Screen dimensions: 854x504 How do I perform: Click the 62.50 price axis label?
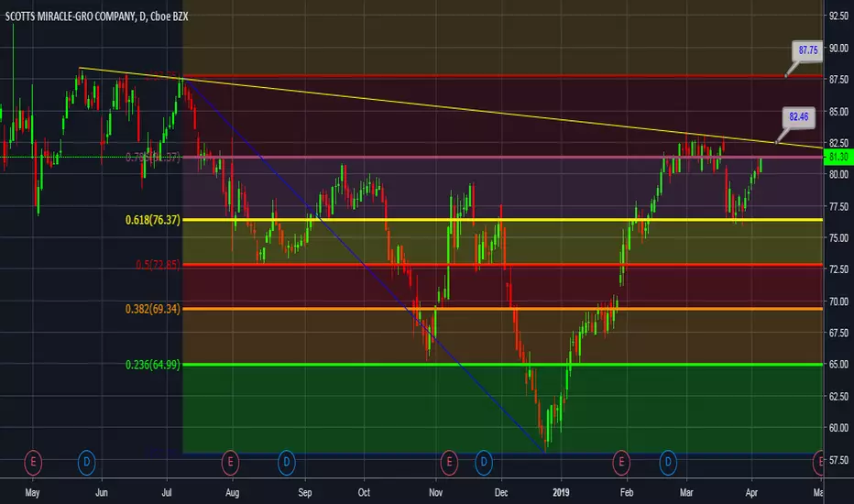pos(838,396)
